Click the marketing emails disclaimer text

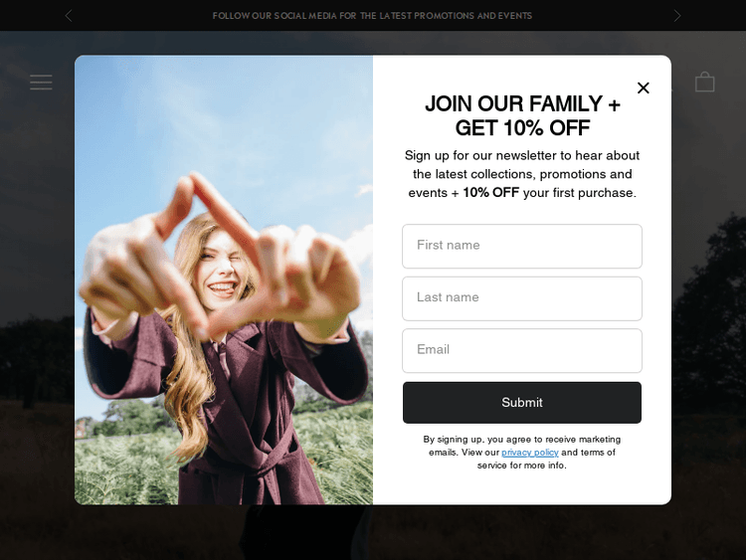pos(522,452)
